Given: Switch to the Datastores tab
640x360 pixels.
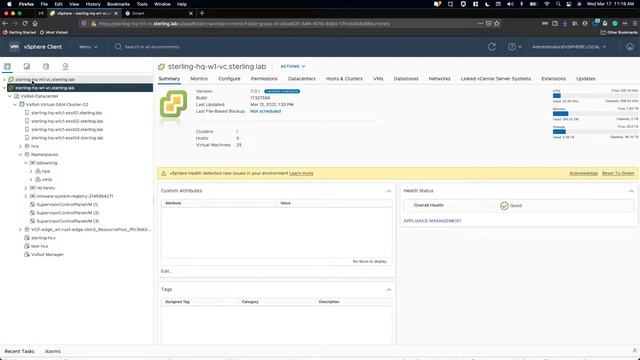Looking at the screenshot, I should (406, 79).
